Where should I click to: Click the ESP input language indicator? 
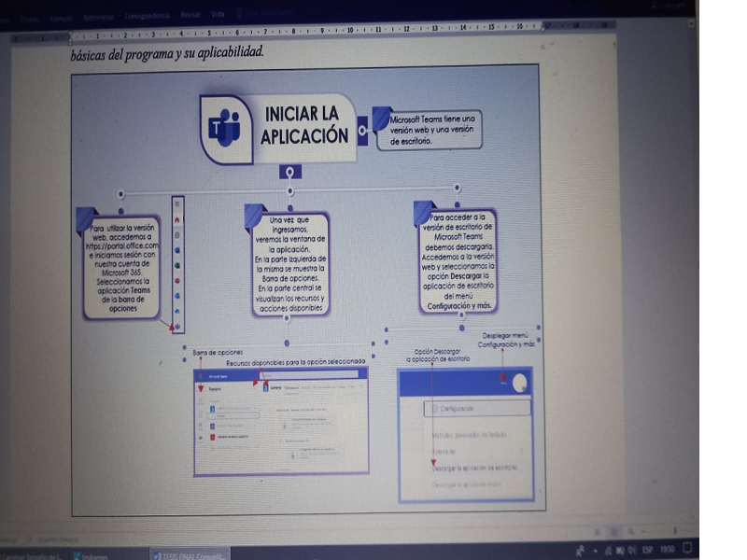point(647,550)
